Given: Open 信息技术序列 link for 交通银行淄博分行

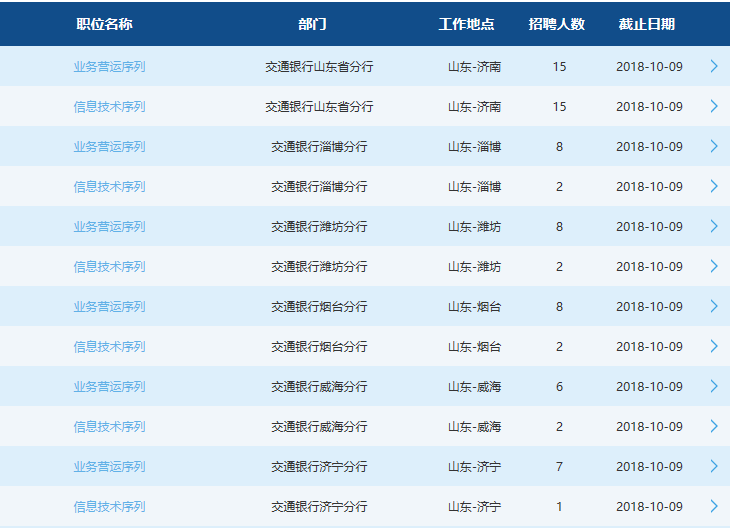Looking at the screenshot, I should click(110, 187).
